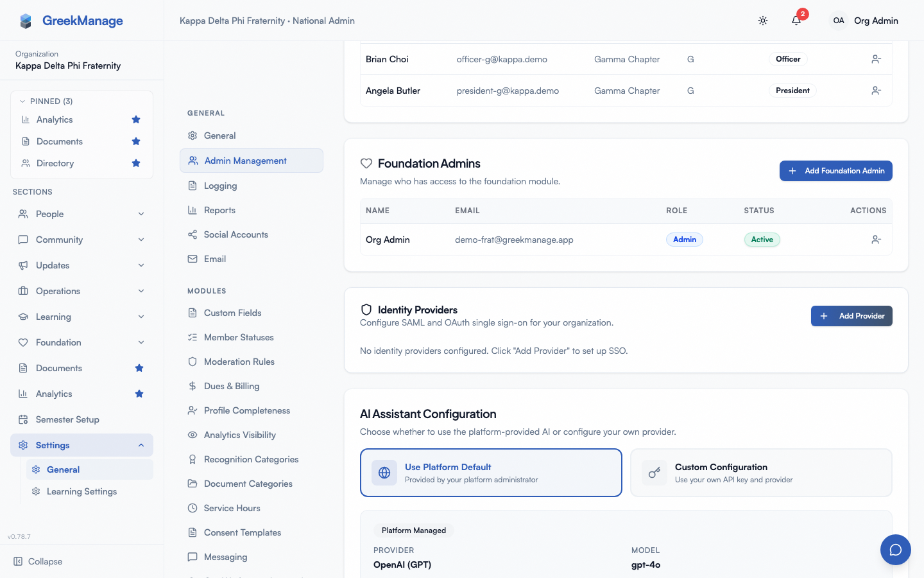Open Recognition Categories module
Image resolution: width=924 pixels, height=578 pixels.
click(252, 459)
